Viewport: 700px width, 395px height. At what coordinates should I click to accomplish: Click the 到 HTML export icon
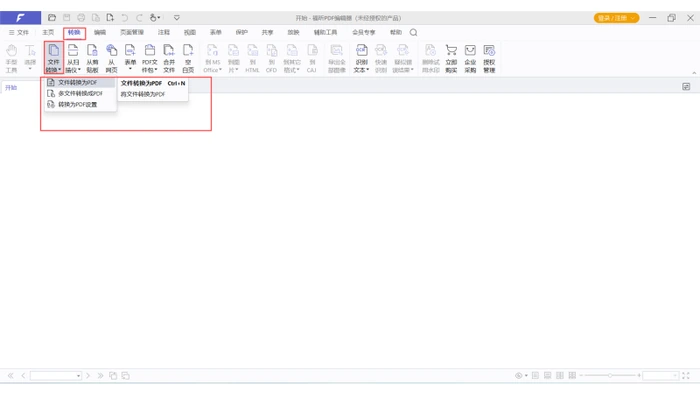point(252,58)
